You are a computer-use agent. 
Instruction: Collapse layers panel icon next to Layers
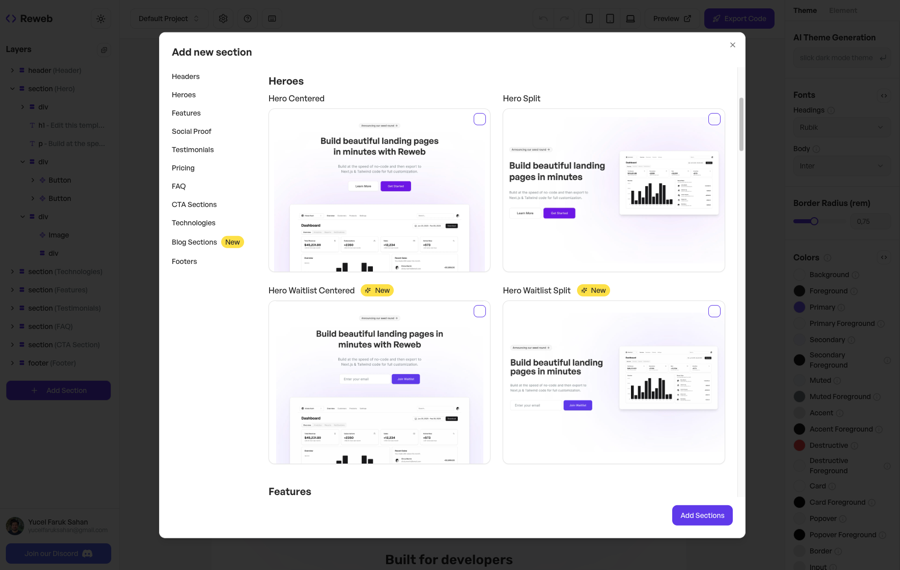point(104,50)
